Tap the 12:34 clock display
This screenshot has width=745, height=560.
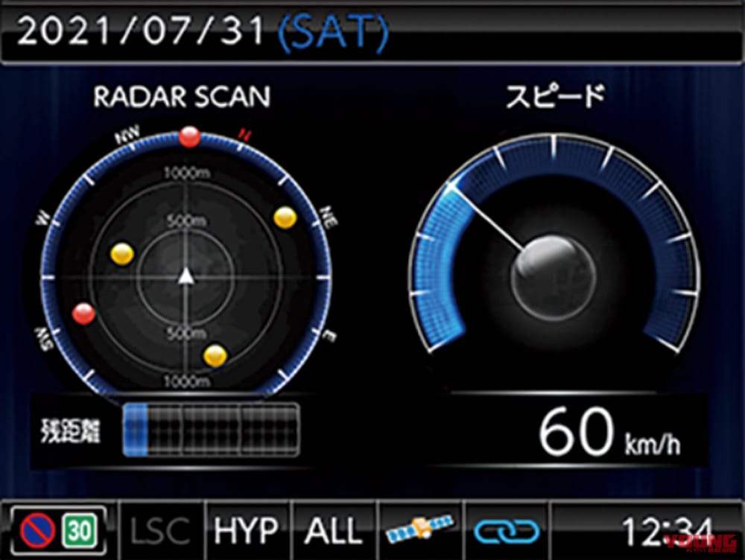click(x=660, y=531)
